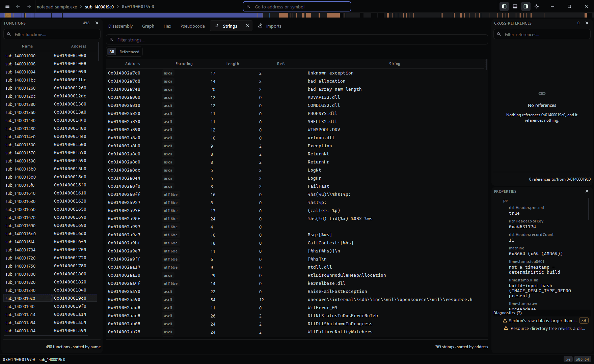Select function sub_1400019f0

tap(51, 306)
